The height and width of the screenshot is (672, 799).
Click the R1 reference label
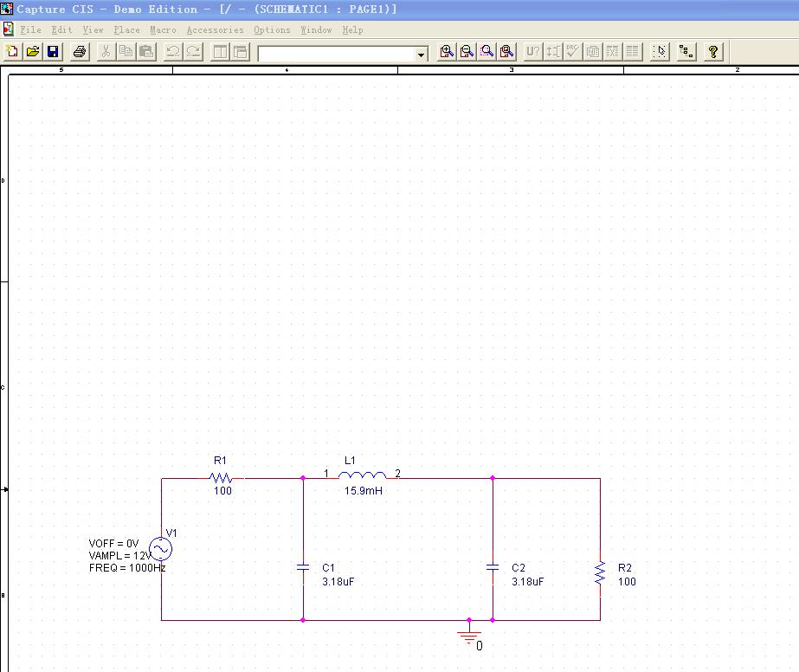[220, 461]
